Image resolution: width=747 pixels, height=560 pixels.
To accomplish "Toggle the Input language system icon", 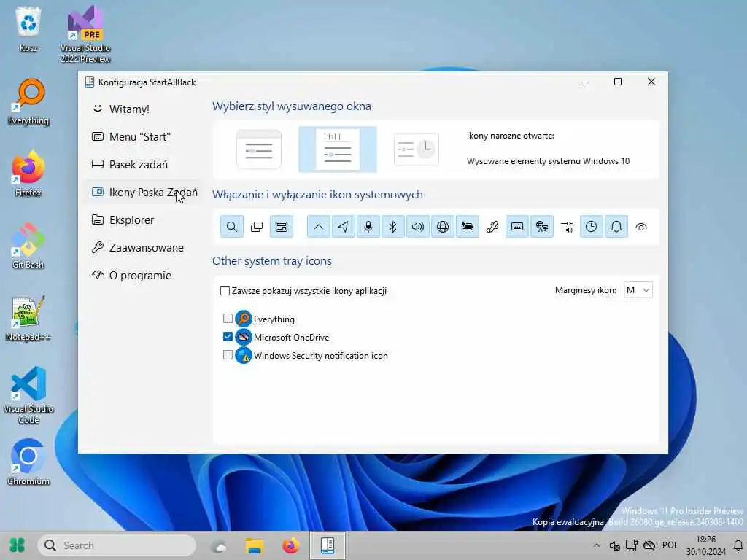I will click(x=542, y=227).
